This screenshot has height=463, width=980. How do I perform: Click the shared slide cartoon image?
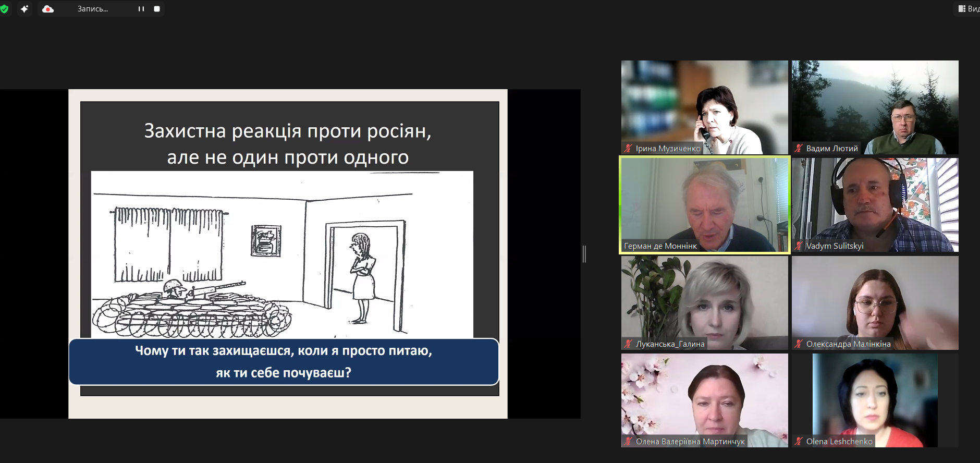click(x=282, y=254)
